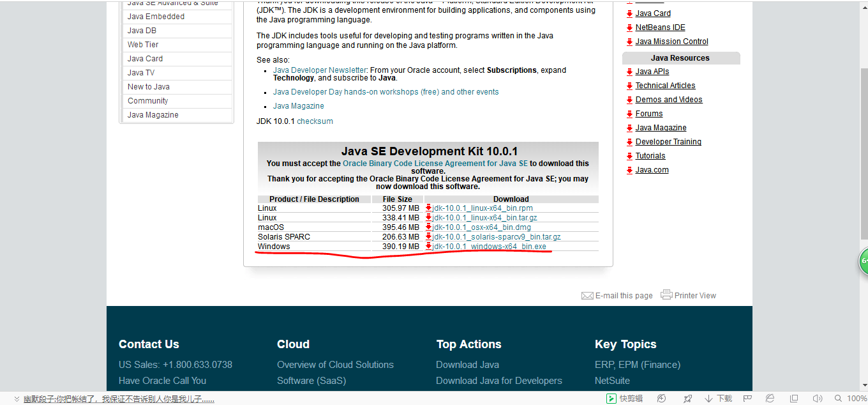This screenshot has width=868, height=405.
Task: Open Technical Articles resource link
Action: point(666,86)
